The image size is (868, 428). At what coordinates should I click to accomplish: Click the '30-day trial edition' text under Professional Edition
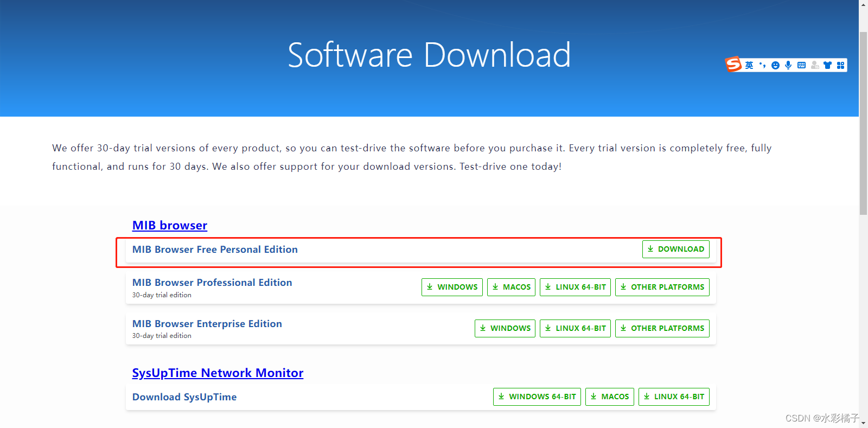pyautogui.click(x=162, y=295)
